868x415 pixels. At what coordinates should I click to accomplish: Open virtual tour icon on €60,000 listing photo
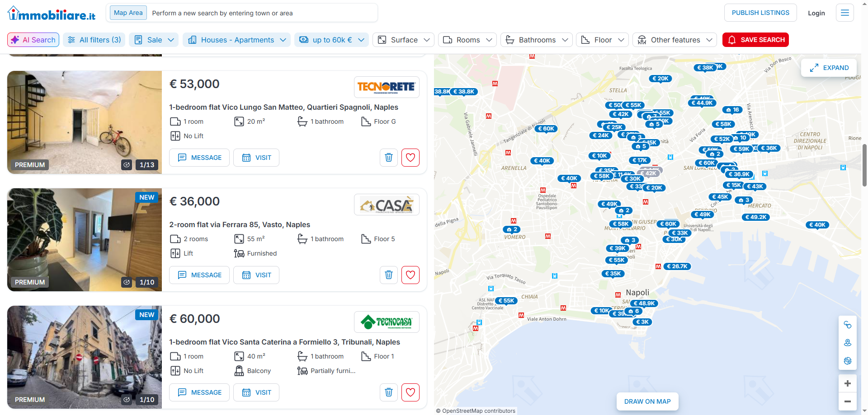[x=127, y=400]
